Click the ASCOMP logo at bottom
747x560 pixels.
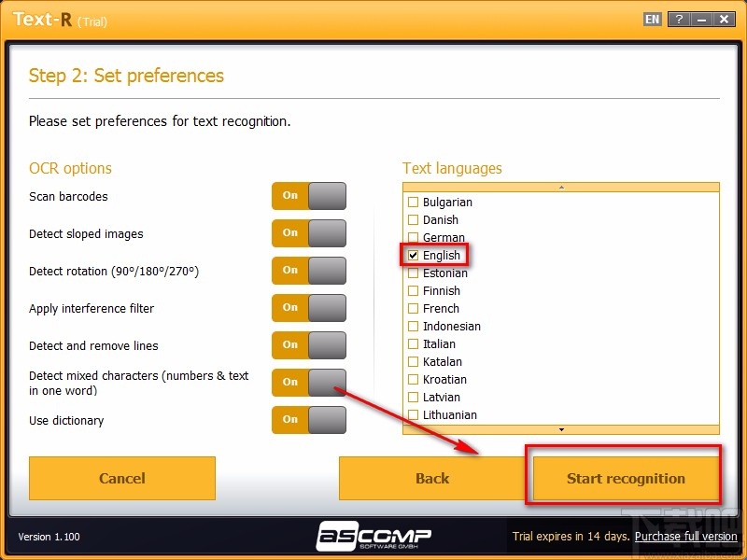pos(373,535)
